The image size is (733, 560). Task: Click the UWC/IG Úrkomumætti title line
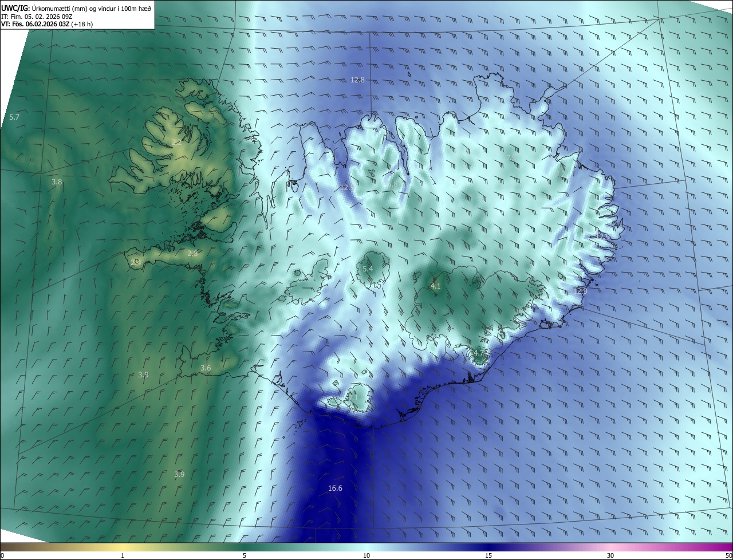click(76, 7)
